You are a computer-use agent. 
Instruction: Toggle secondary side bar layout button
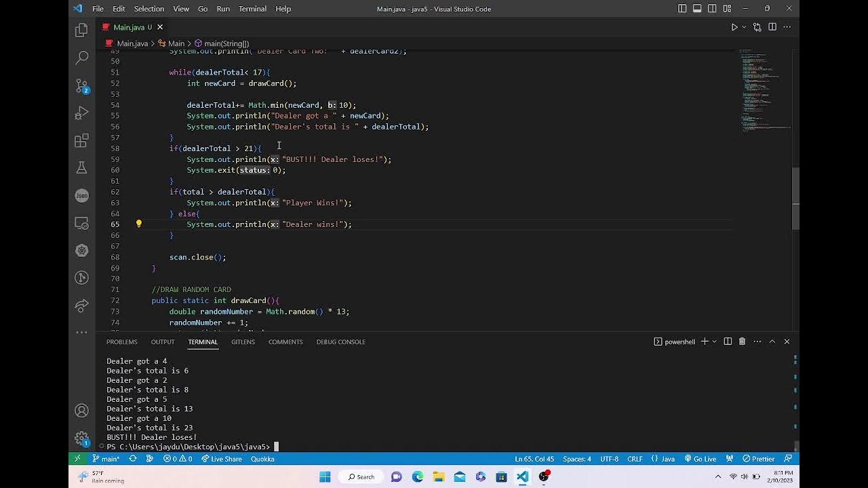712,9
